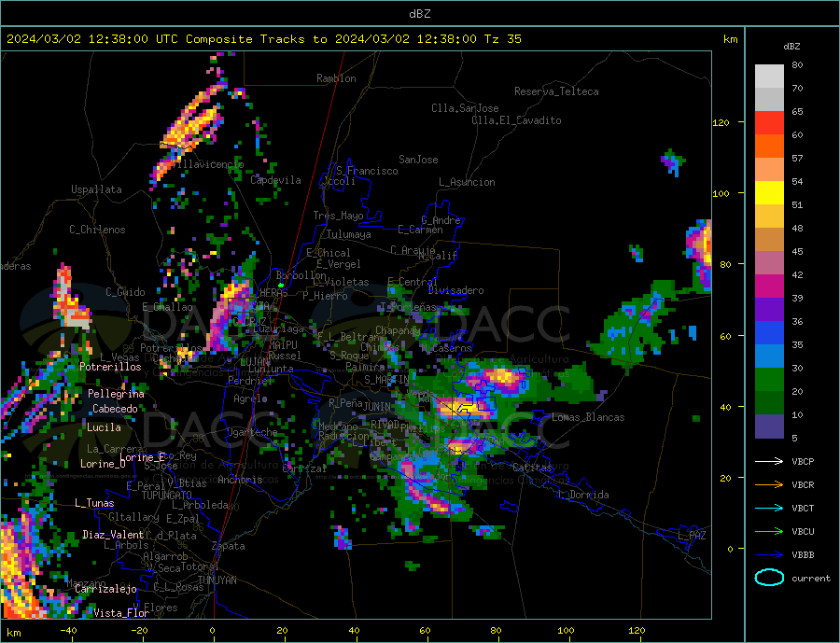This screenshot has width=840, height=643.
Task: Click the Cabecedo place label
Action: click(115, 409)
